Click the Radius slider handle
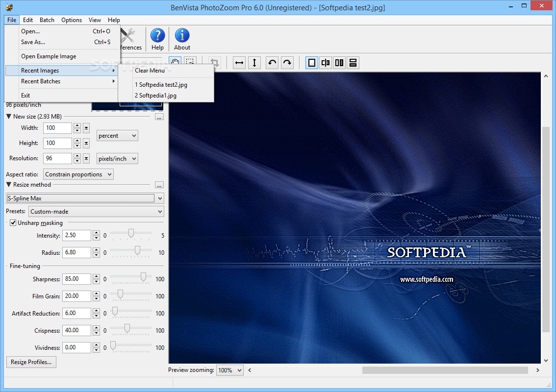The image size is (556, 392). 137,250
